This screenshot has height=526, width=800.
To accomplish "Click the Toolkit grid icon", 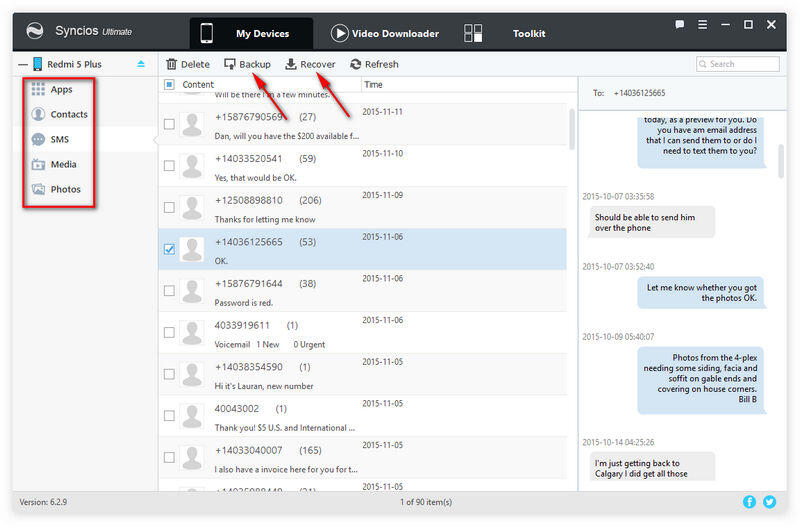I will (473, 33).
